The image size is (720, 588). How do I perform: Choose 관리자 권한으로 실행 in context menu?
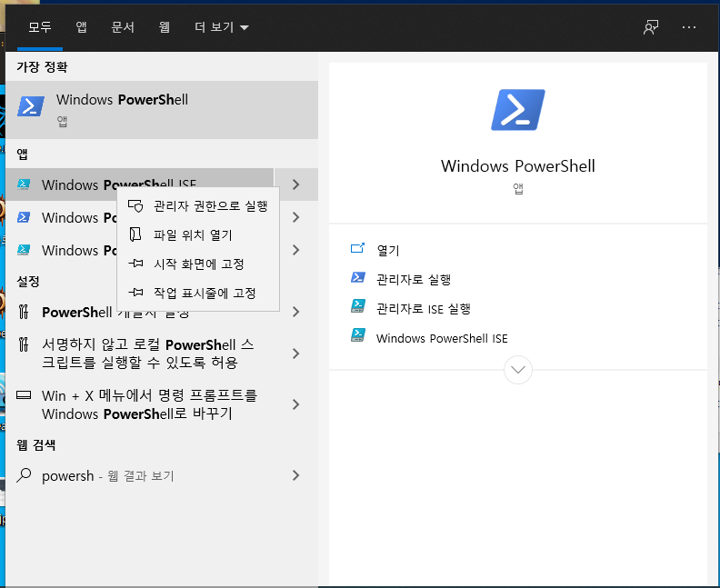[198, 206]
